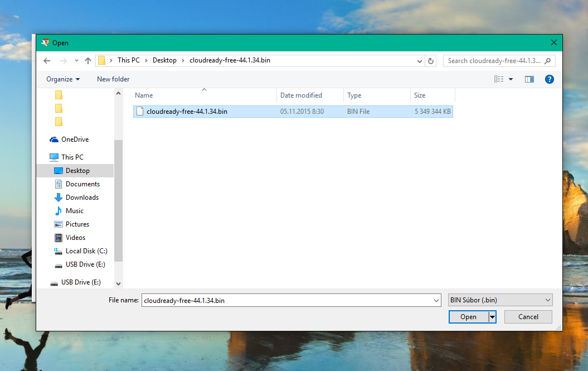Select Desktop in the navigation pane
Screen dimensions: 588x371
(x=77, y=171)
